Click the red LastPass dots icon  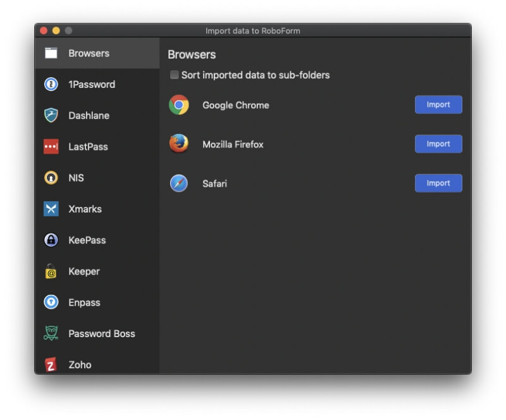point(51,147)
